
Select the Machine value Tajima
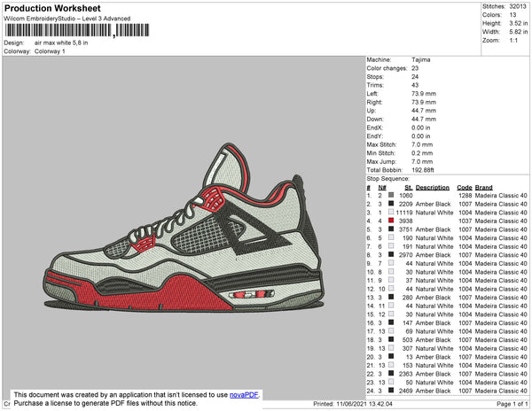[420, 59]
